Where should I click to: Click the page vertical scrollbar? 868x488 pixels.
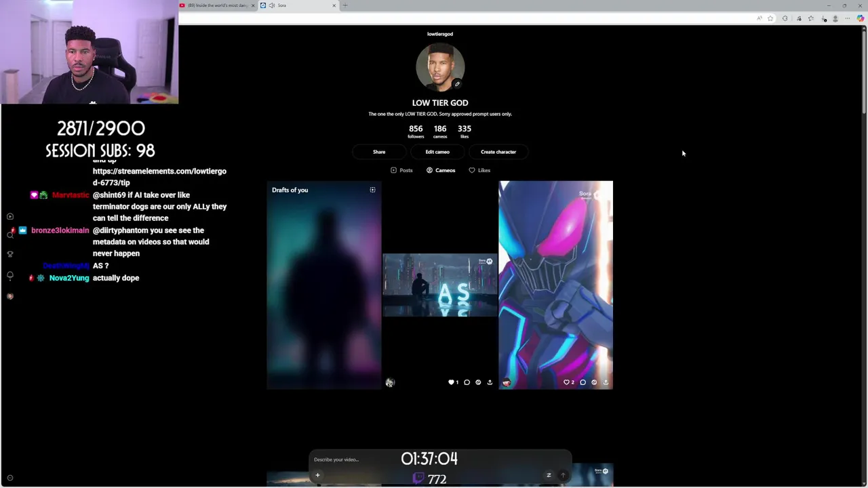[864, 71]
